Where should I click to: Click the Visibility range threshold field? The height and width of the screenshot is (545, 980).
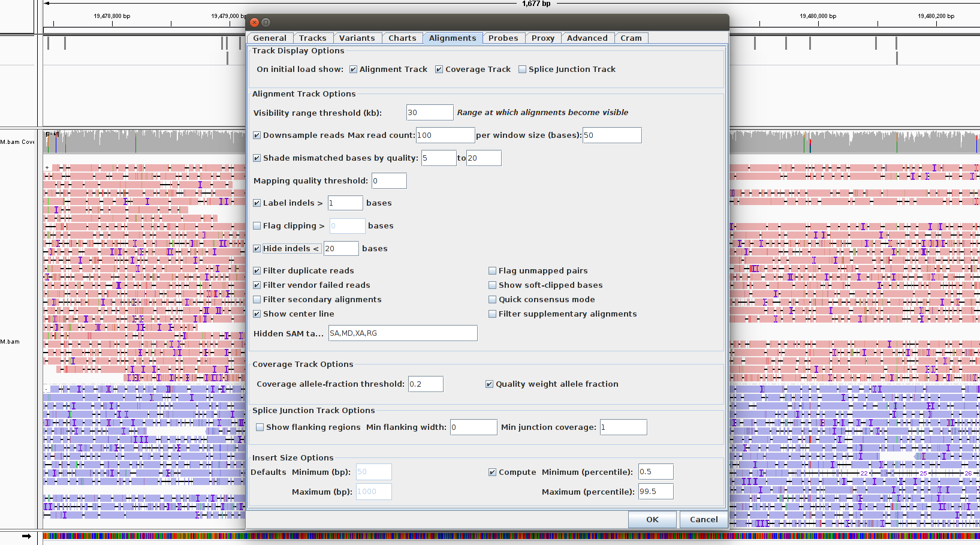429,113
